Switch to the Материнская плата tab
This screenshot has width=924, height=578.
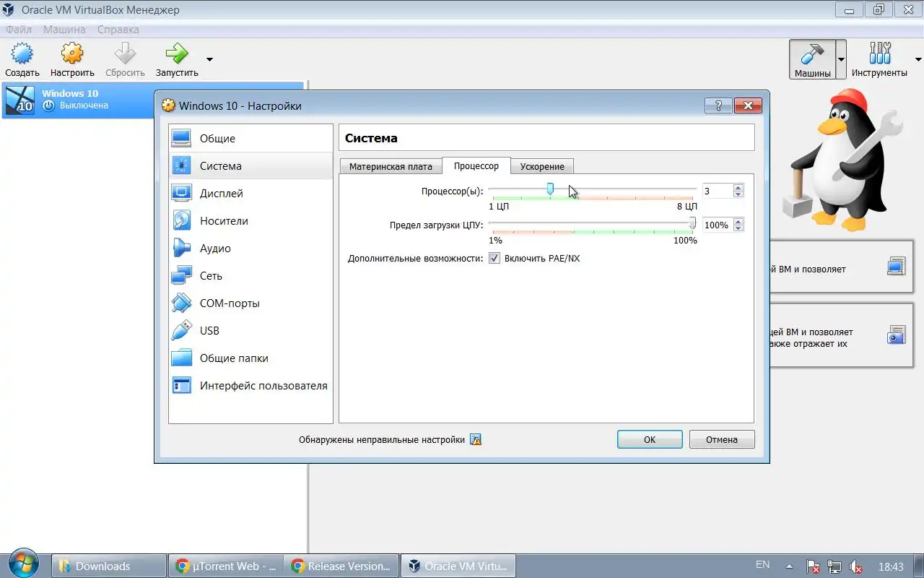pyautogui.click(x=391, y=166)
